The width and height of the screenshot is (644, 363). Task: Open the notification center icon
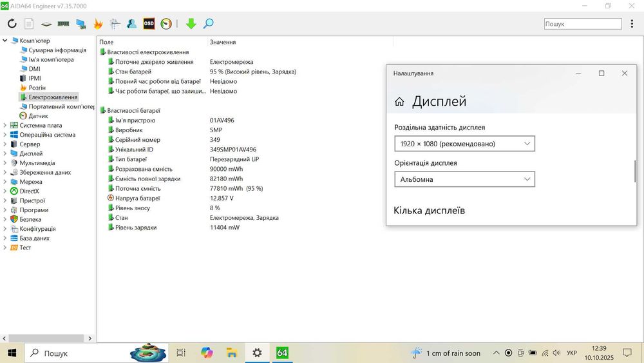(627, 353)
